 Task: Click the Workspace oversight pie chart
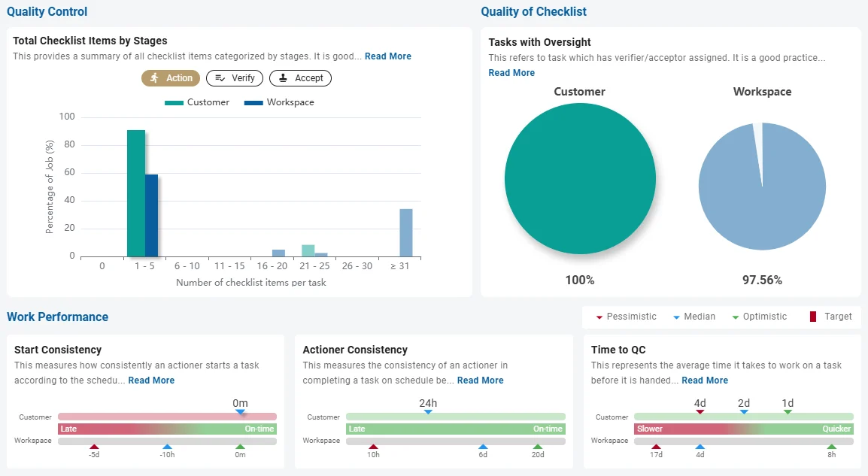click(x=762, y=186)
